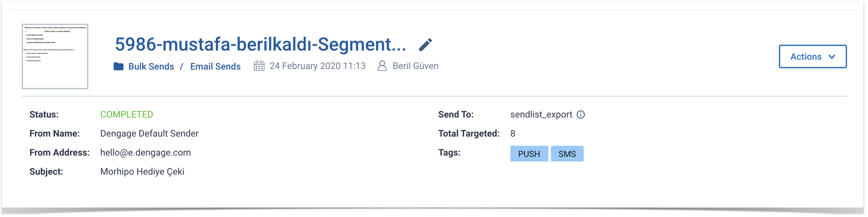The height and width of the screenshot is (217, 868).
Task: Click the chevron arrow in the Actions button
Action: coord(832,57)
